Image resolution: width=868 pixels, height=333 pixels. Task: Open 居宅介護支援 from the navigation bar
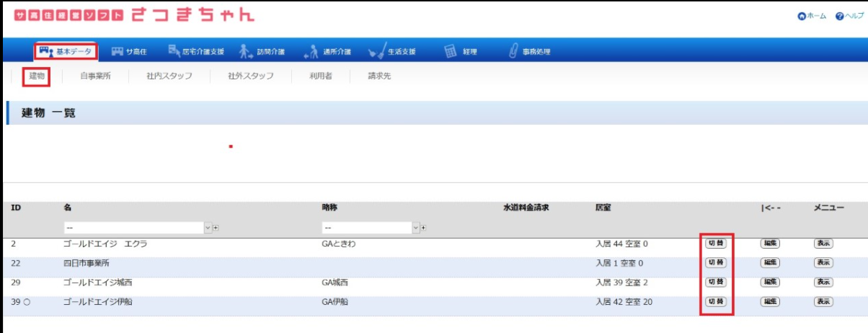(174, 51)
